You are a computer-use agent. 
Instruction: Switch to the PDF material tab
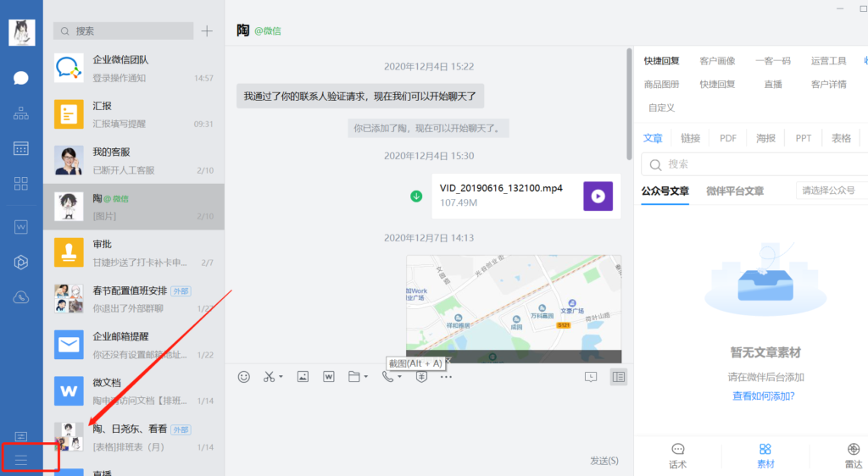point(728,138)
